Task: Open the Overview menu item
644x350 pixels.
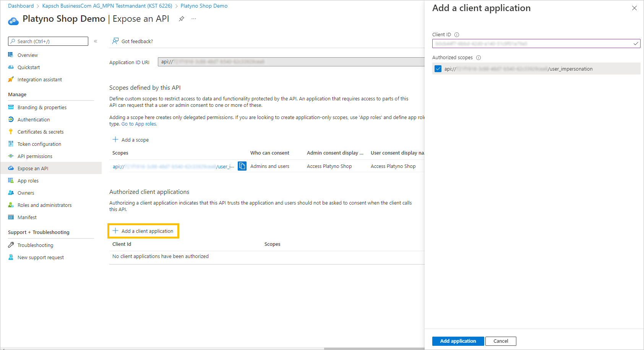Action: [28, 55]
